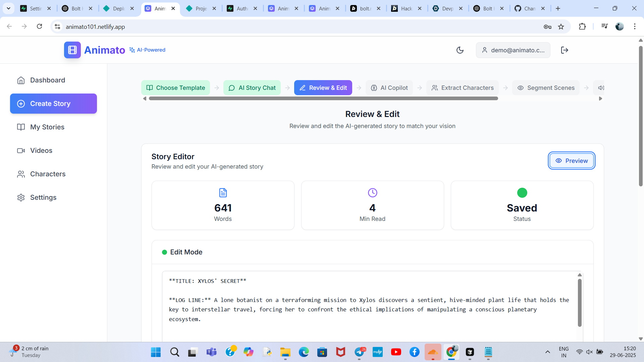The width and height of the screenshot is (644, 362).
Task: Click the speaker audio step icon
Action: click(x=601, y=88)
